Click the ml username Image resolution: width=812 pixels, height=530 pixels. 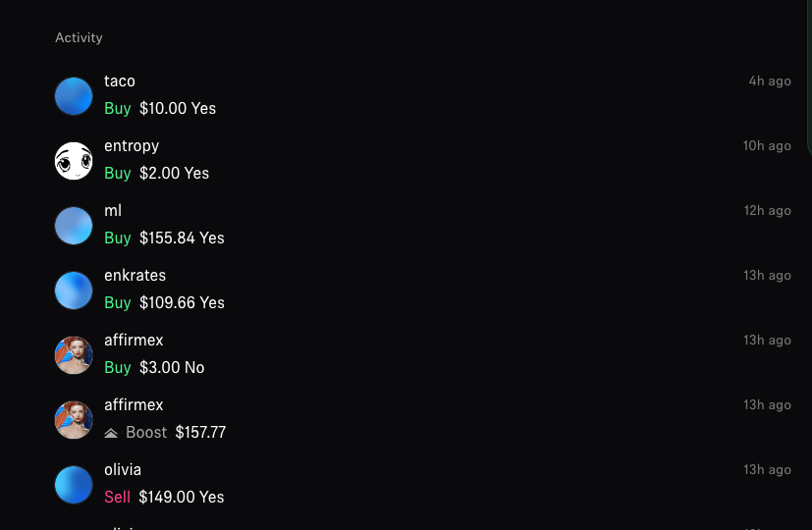click(113, 211)
